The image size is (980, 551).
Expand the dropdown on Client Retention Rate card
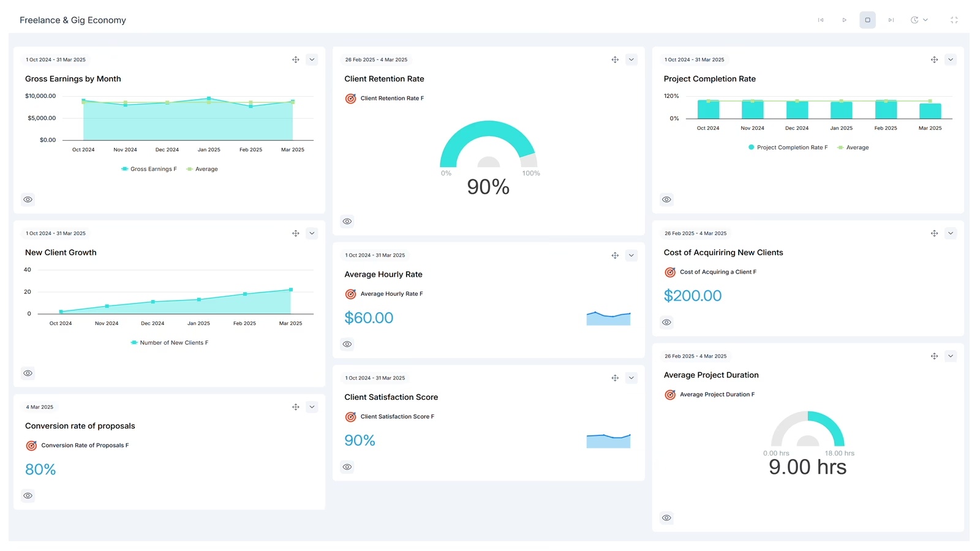631,59
